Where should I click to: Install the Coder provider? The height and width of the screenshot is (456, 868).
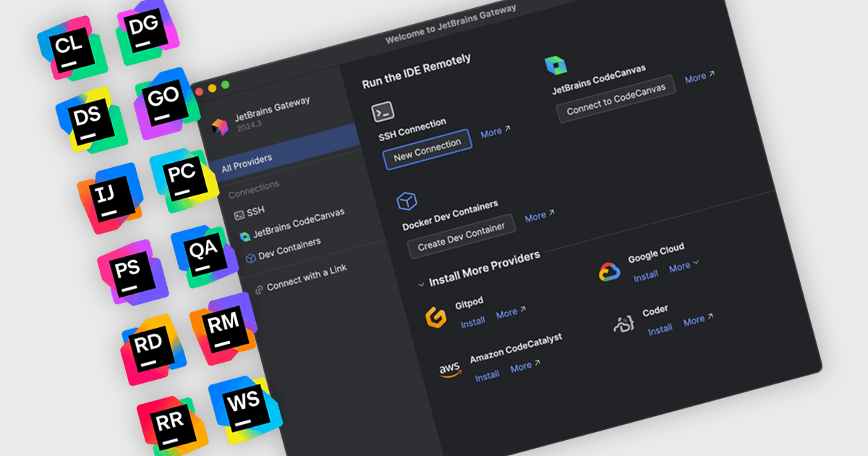point(660,329)
